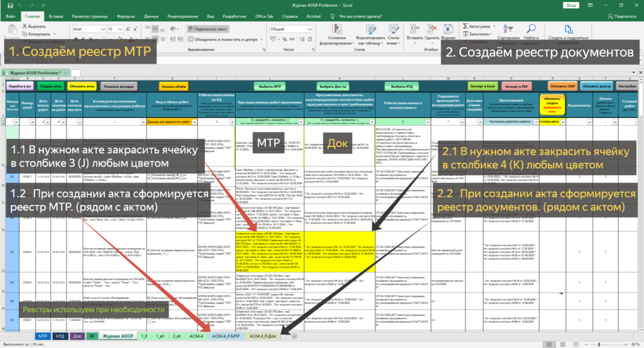Viewport: 644px width, 348px height.
Task: Open the Разметка страницы tab
Action: pyautogui.click(x=89, y=16)
